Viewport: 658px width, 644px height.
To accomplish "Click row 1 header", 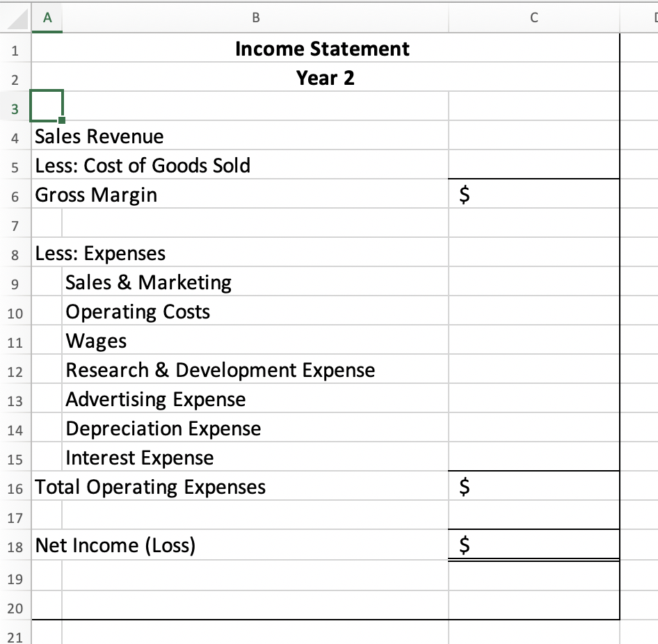I will pos(15,49).
